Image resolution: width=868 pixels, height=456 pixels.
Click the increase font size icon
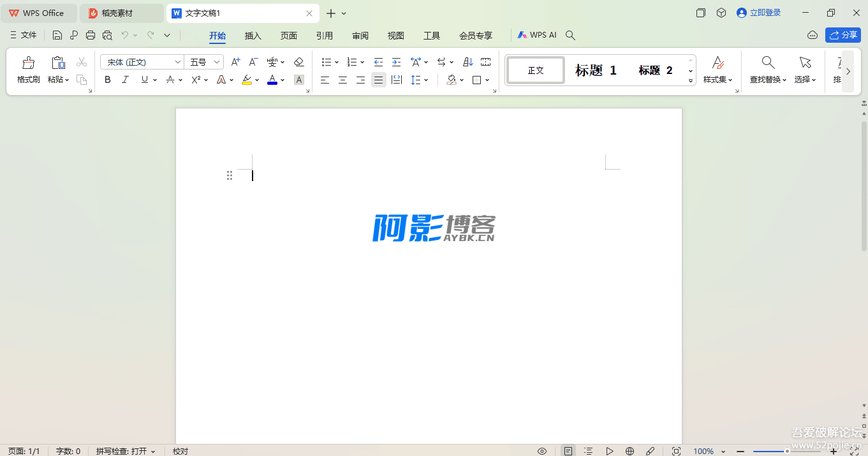pyautogui.click(x=235, y=62)
